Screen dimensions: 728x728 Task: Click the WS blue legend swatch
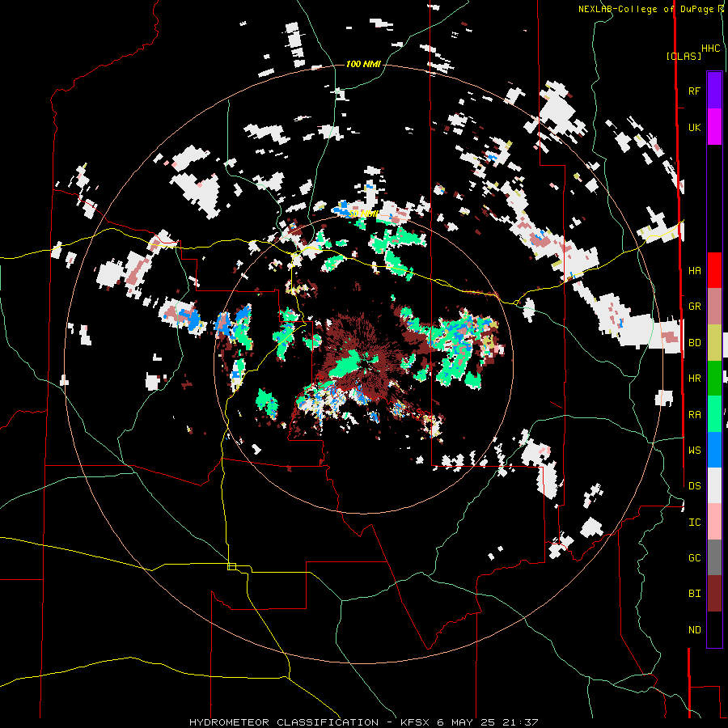[714, 450]
